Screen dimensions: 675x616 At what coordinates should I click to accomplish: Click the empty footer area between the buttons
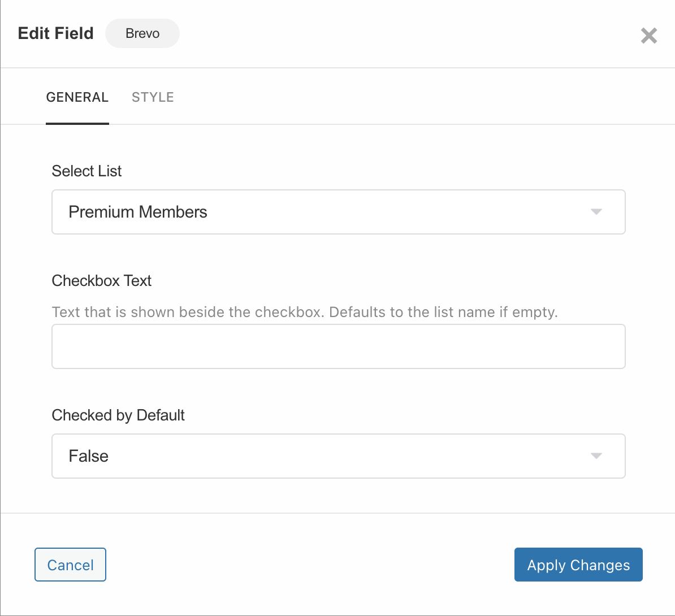[310, 565]
